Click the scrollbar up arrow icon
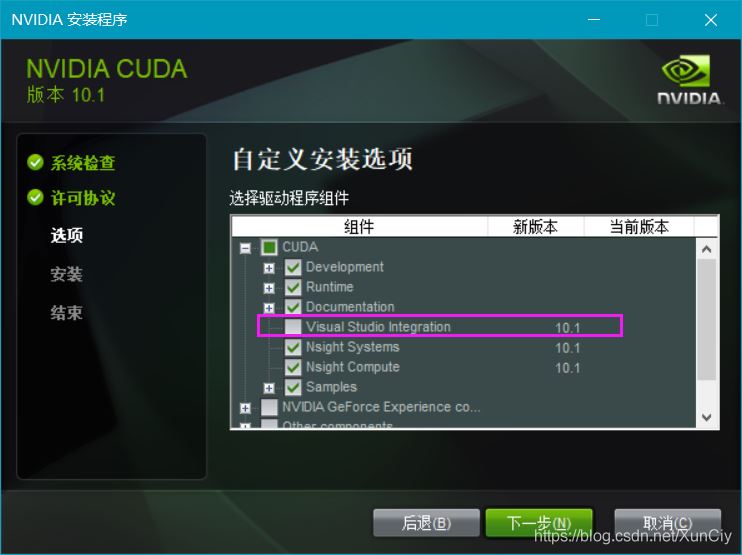Screen dimensions: 742x555 (707, 249)
